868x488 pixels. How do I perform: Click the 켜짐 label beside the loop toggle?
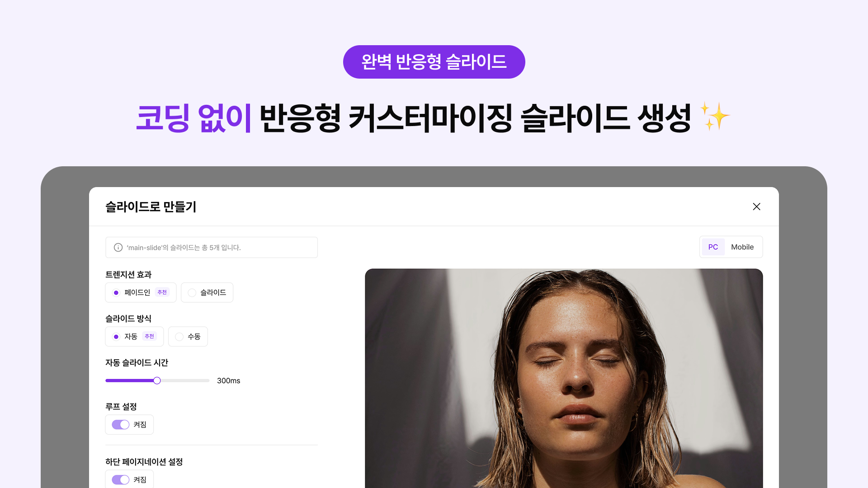coord(140,425)
